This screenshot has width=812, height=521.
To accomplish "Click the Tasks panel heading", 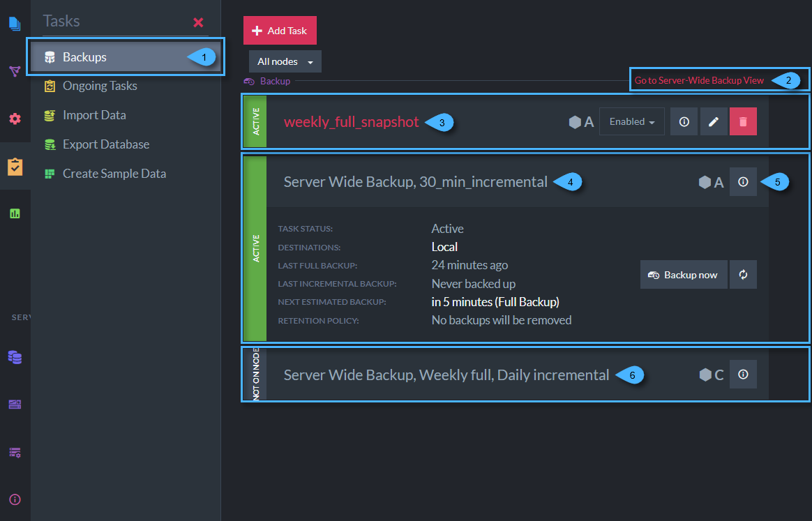I will click(x=61, y=21).
